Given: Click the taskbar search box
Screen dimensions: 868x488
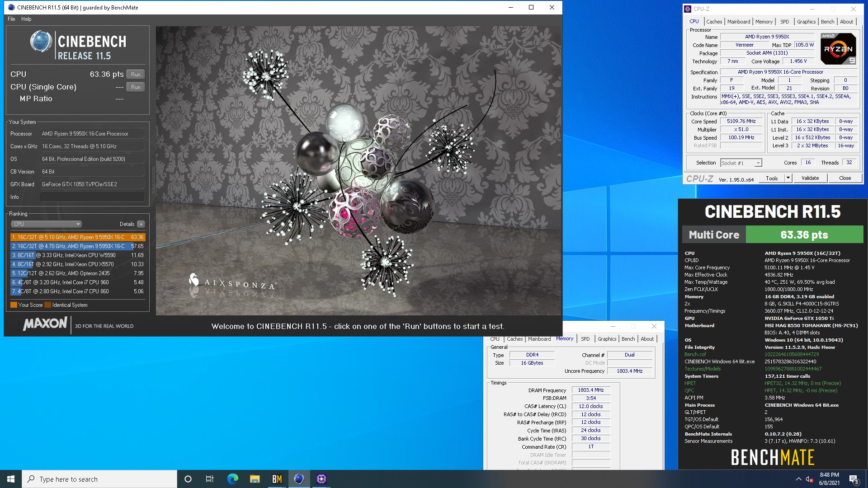Looking at the screenshot, I should pyautogui.click(x=99, y=479).
